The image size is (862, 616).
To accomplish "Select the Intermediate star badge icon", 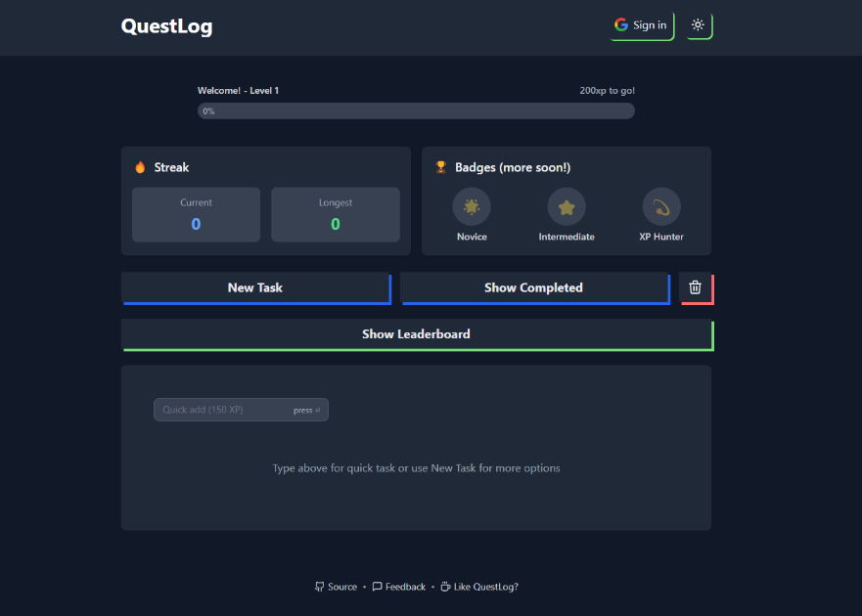I will point(567,206).
